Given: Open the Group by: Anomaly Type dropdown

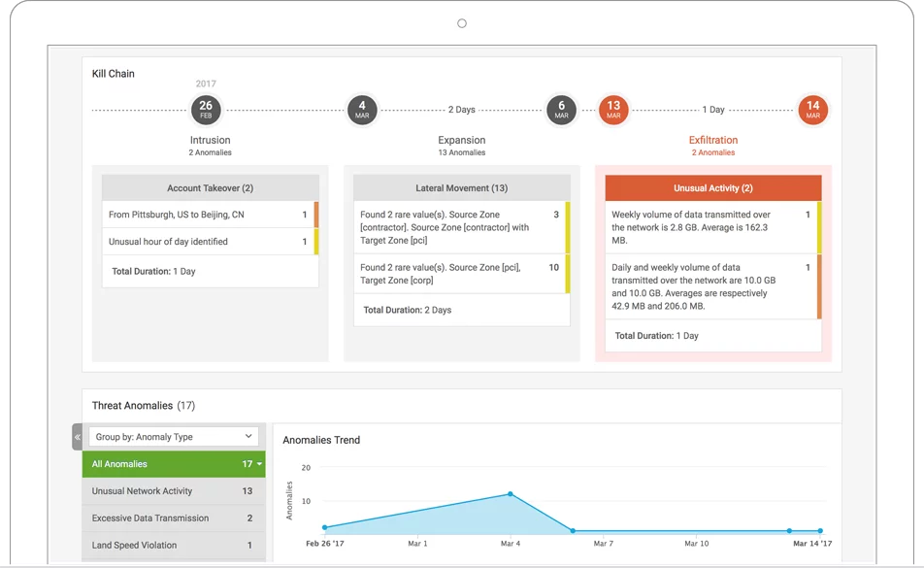Looking at the screenshot, I should [174, 437].
